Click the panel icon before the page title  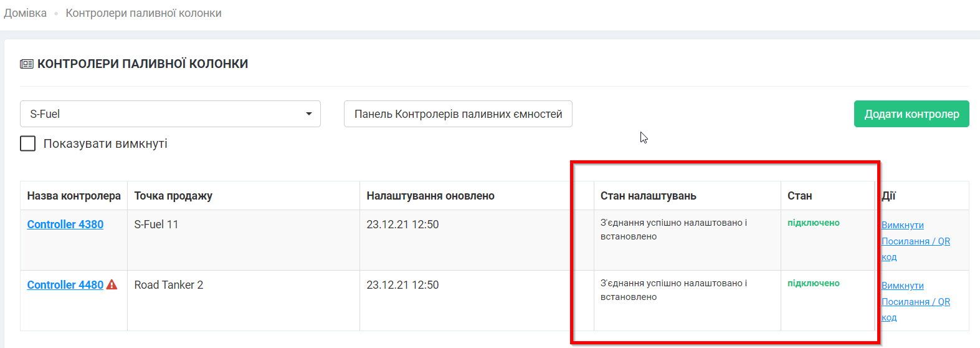pos(27,64)
